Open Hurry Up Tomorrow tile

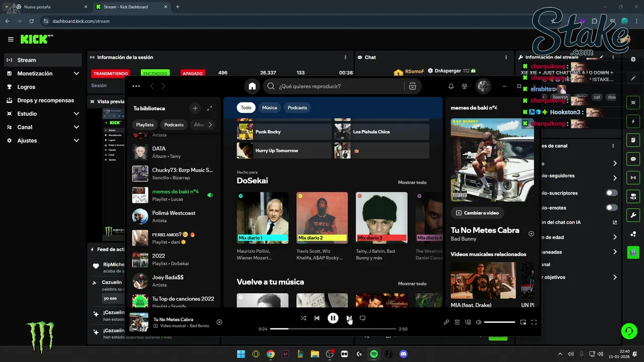click(x=284, y=150)
